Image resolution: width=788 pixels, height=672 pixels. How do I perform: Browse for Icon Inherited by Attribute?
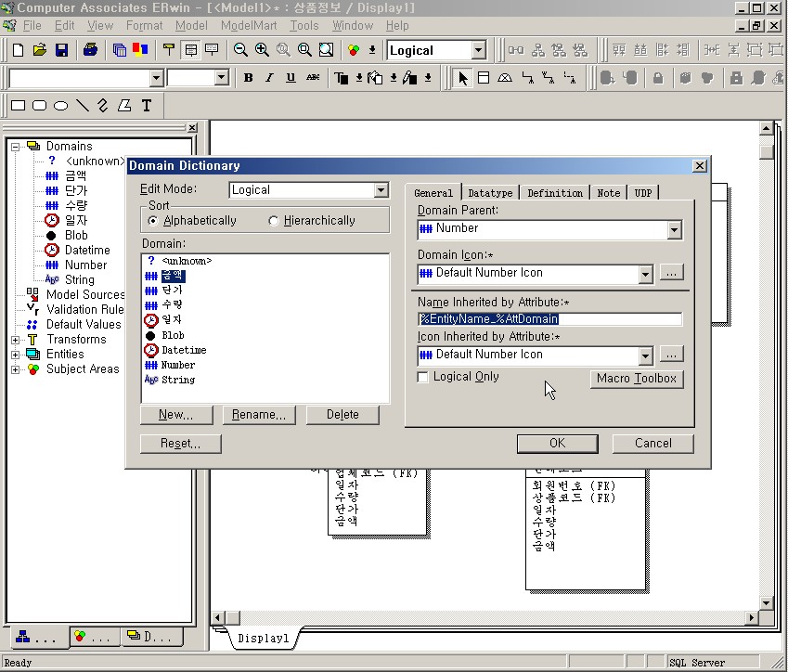click(x=671, y=355)
